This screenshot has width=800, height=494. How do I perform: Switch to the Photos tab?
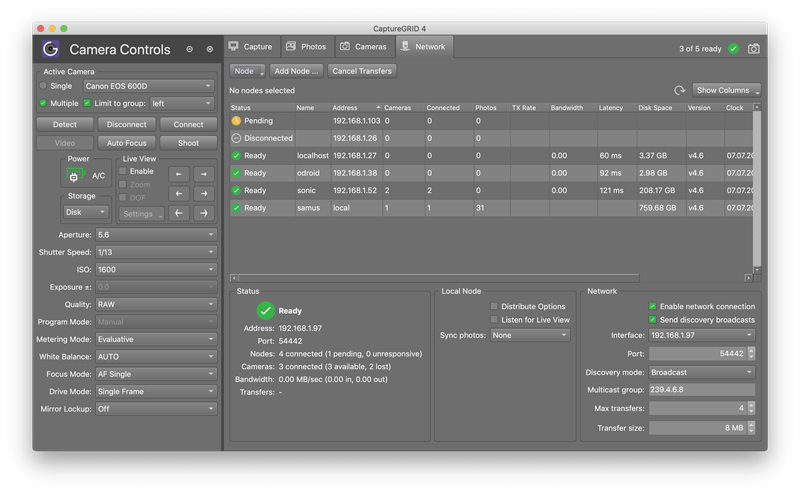point(307,46)
